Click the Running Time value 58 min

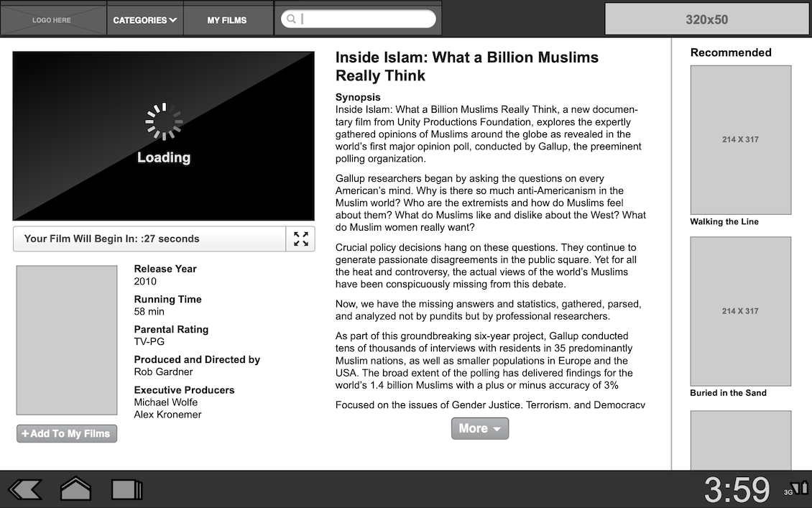point(149,312)
